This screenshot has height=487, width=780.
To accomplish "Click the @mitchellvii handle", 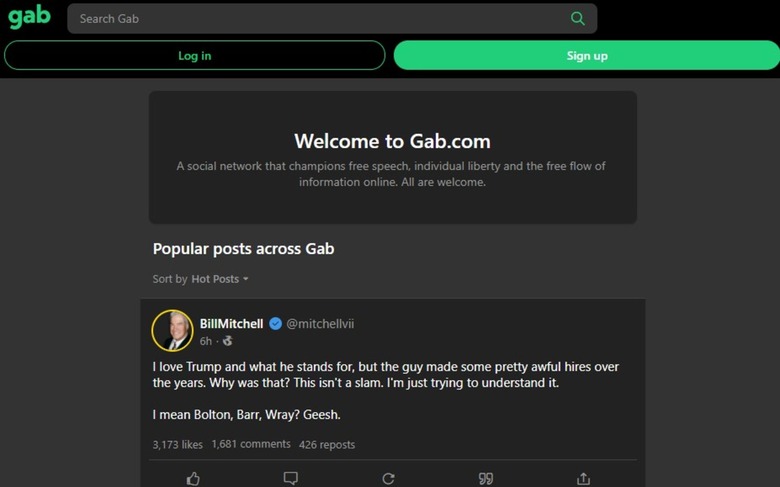I will (320, 324).
